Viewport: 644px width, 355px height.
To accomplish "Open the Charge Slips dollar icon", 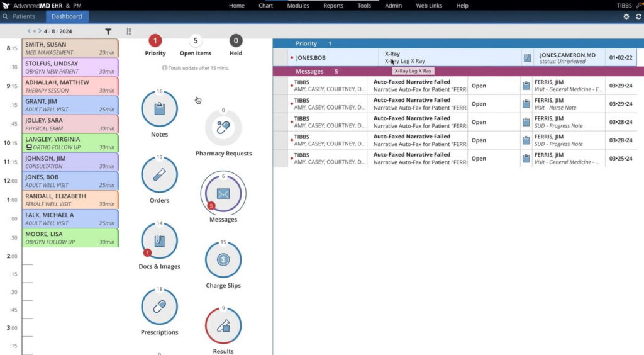I will coord(223,260).
